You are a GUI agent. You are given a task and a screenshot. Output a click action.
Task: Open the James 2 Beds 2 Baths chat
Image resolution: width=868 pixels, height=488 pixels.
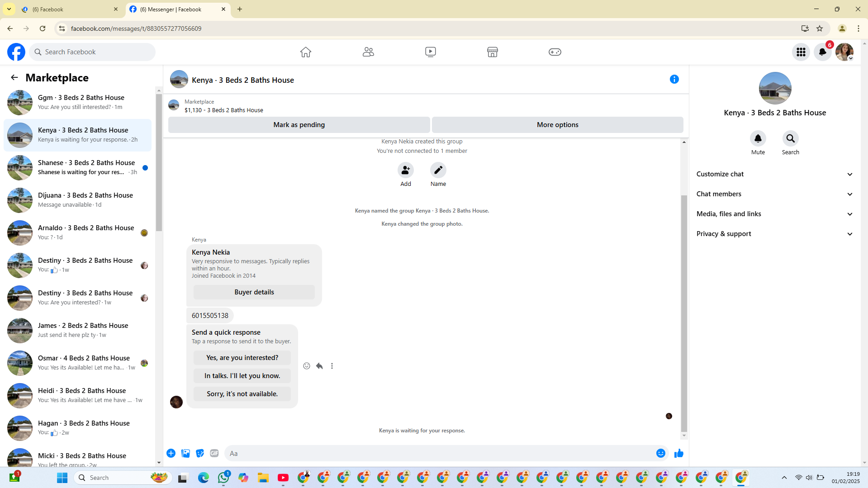[78, 330]
